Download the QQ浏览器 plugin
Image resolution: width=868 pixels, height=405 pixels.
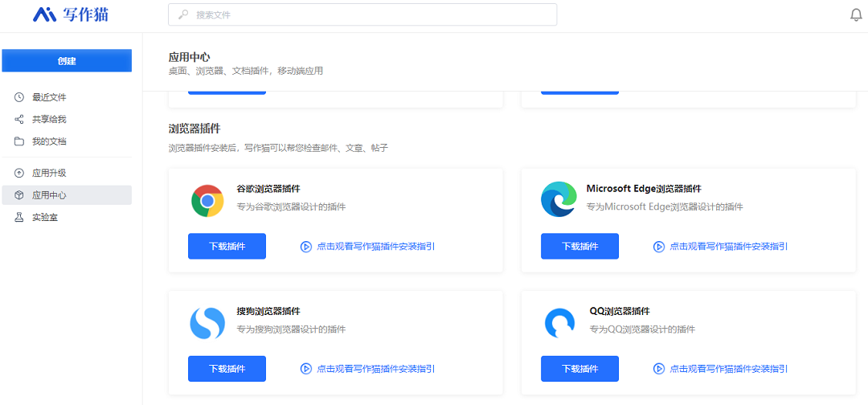click(x=579, y=369)
